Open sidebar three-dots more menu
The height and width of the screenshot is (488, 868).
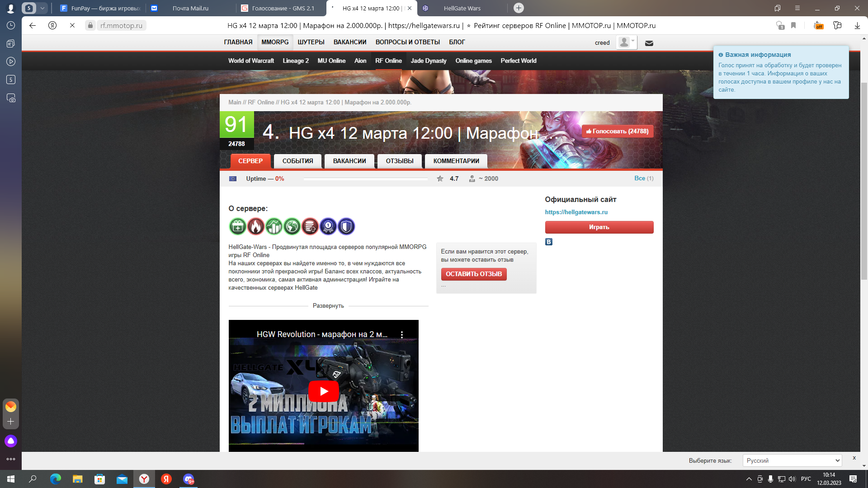point(11,459)
